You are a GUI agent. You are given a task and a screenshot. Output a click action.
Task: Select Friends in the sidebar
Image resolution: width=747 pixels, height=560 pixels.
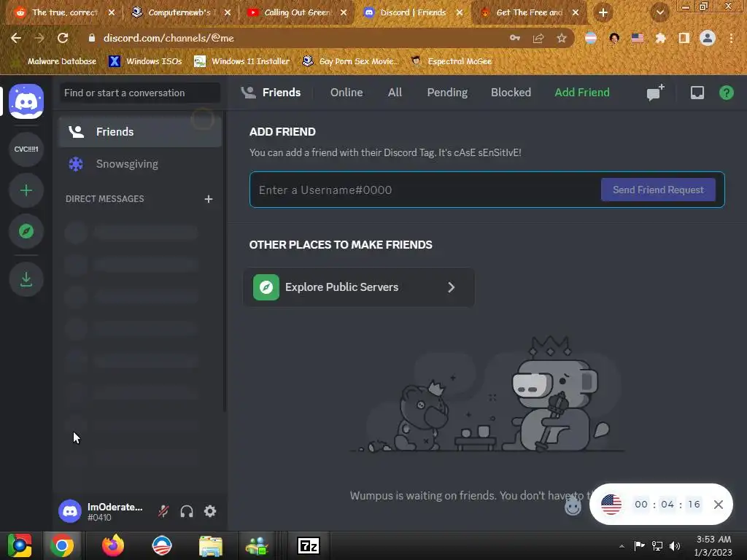coord(140,132)
